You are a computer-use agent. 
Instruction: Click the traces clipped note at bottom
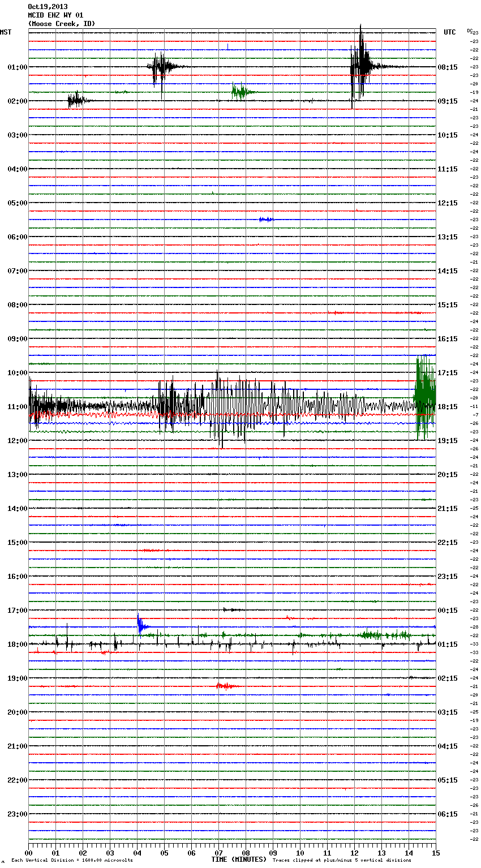[342, 860]
